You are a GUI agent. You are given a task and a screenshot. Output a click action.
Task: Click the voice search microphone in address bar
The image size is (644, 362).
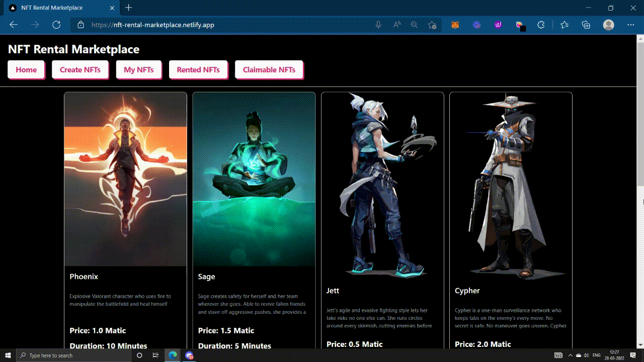[x=378, y=24]
